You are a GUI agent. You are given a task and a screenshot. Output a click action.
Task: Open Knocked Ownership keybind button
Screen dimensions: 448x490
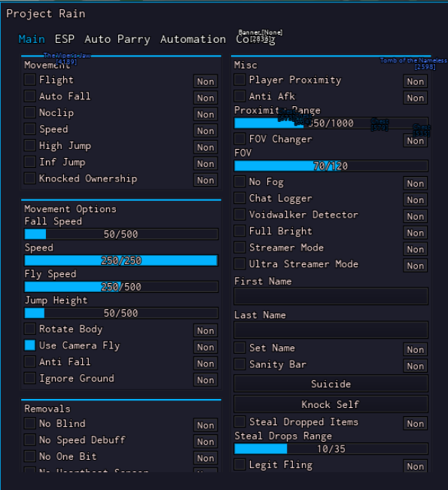[x=206, y=180]
